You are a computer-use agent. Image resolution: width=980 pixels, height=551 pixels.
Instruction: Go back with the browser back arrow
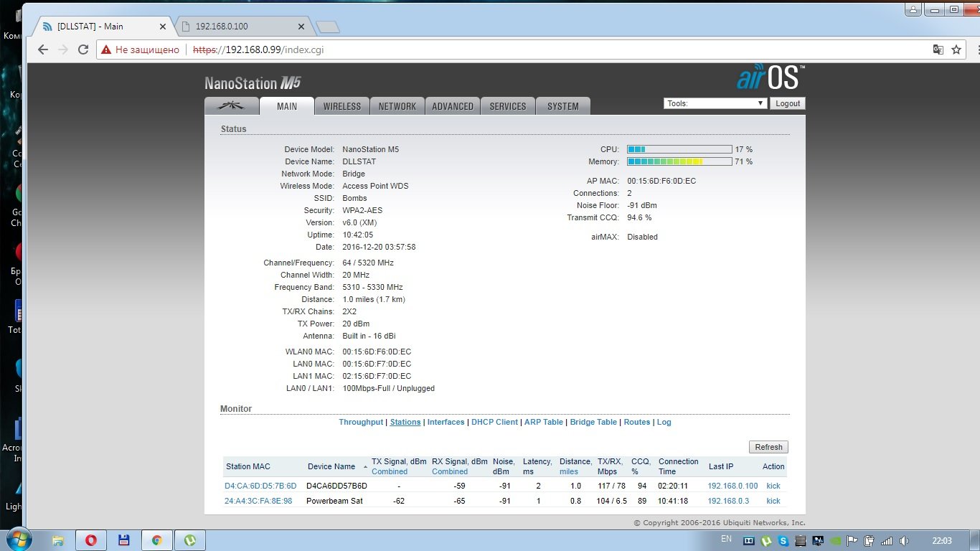[43, 50]
